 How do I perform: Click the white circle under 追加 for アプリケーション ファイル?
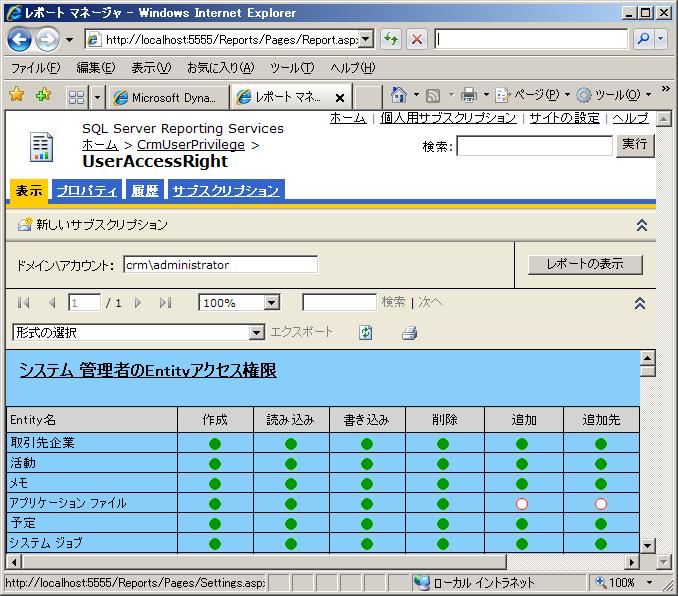tap(522, 504)
